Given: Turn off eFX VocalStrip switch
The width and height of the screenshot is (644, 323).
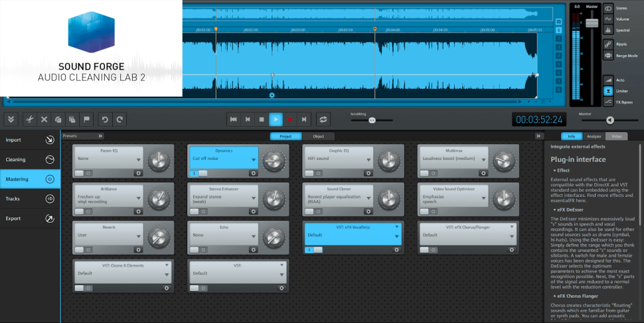Looking at the screenshot, I should coord(313,249).
